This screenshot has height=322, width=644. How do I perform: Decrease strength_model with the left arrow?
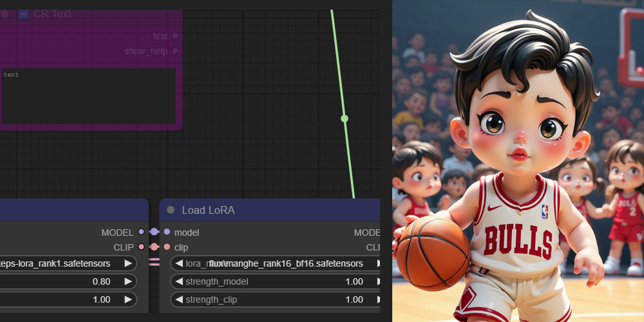pyautogui.click(x=178, y=282)
